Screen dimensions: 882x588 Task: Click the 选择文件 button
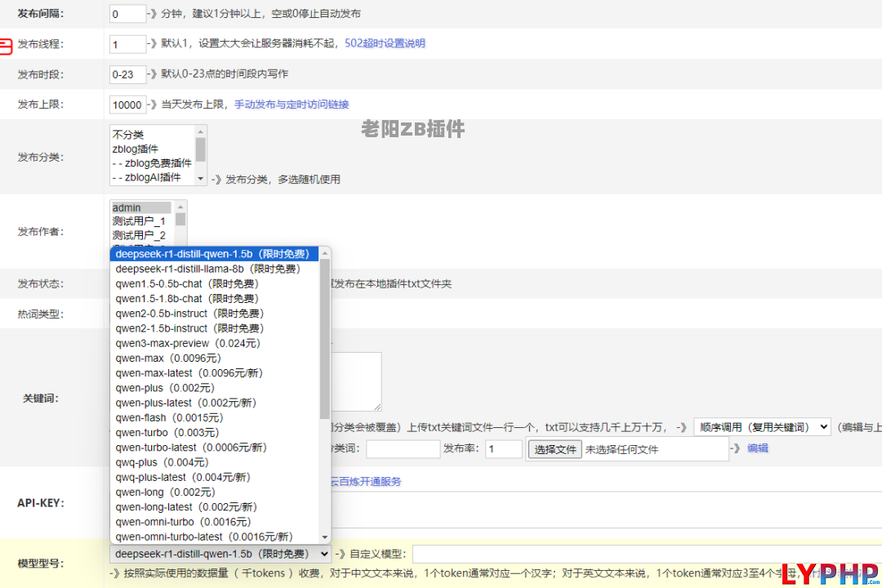[x=555, y=450]
